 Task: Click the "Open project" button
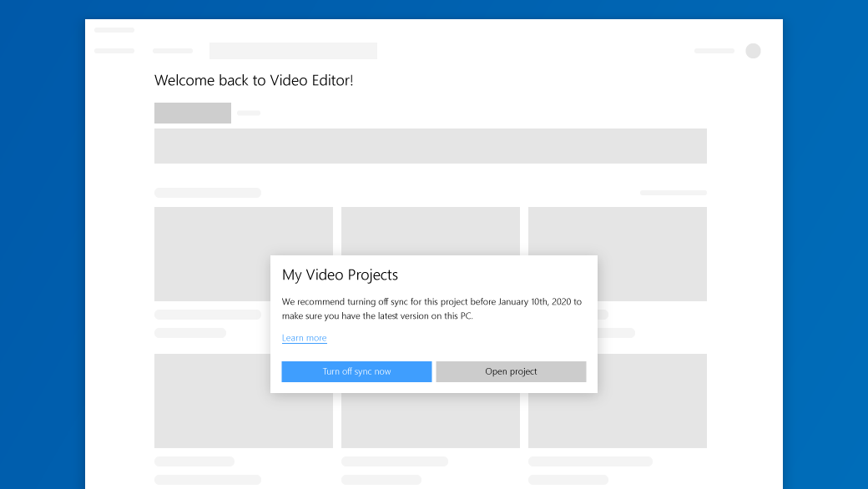point(511,371)
